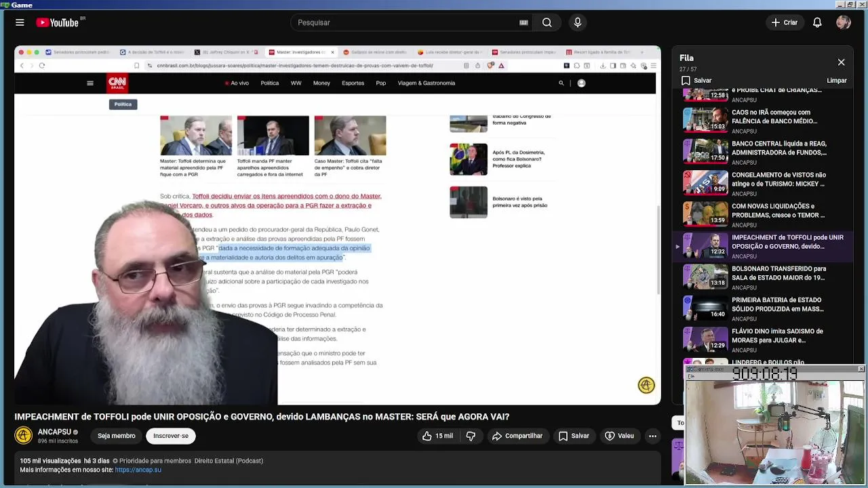This screenshot has width=868, height=488.
Task: Click the ANCAPSU watermark in video corner
Action: point(646,385)
